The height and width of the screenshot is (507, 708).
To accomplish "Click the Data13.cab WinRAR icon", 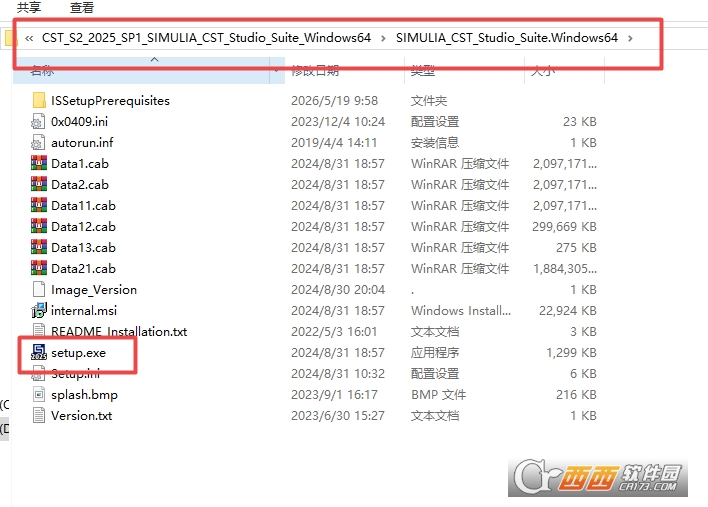I will click(x=39, y=247).
